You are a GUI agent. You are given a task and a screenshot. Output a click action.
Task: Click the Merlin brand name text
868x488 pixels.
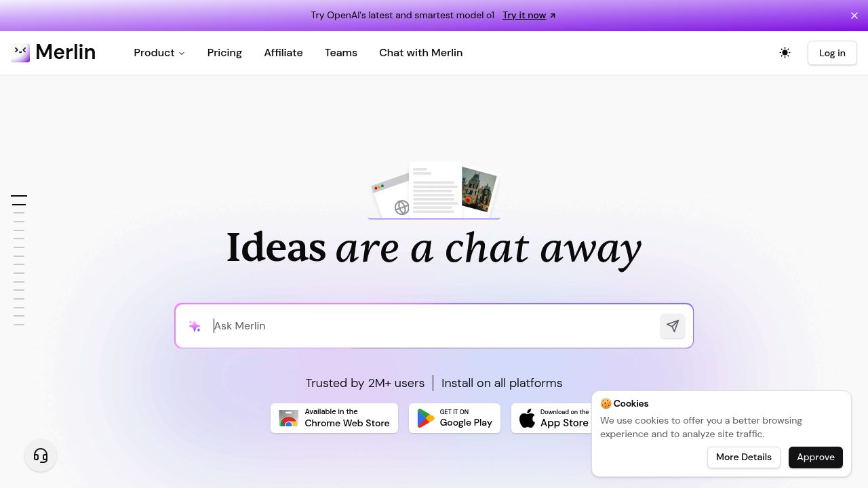(65, 52)
